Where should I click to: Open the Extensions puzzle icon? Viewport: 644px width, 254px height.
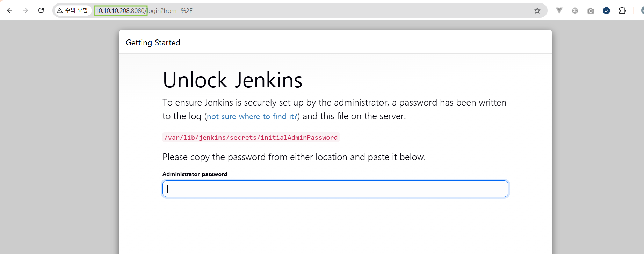(622, 10)
